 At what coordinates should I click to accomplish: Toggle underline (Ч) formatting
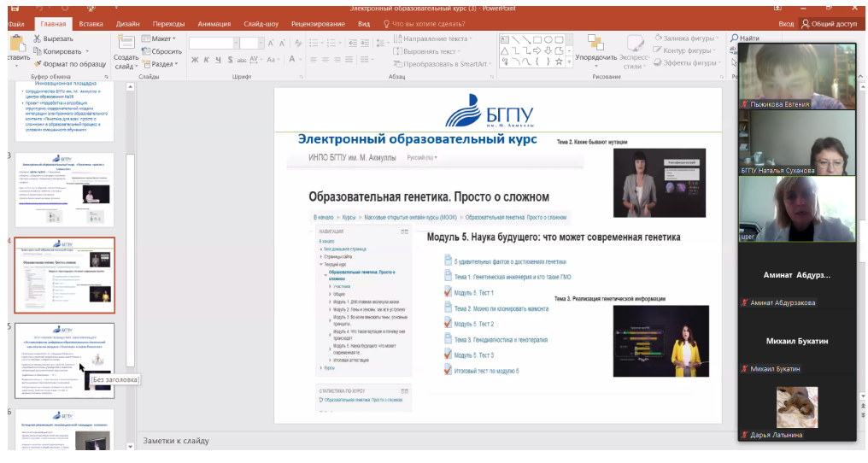(219, 60)
